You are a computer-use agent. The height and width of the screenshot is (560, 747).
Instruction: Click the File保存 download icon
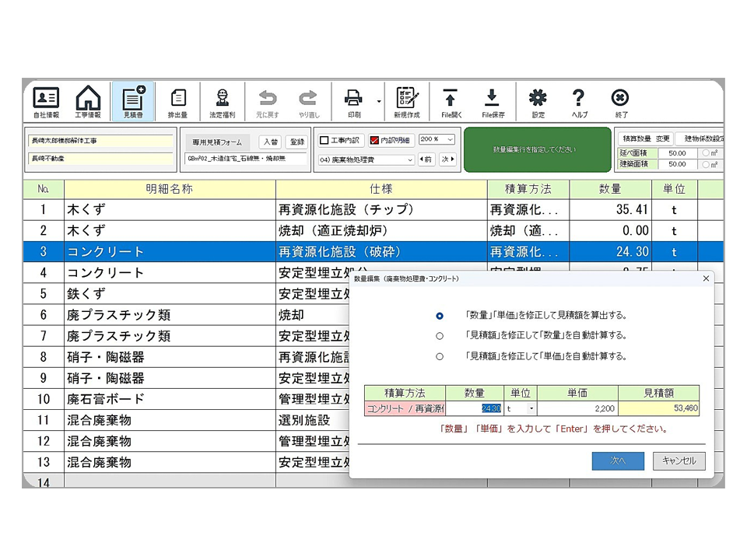point(492,102)
